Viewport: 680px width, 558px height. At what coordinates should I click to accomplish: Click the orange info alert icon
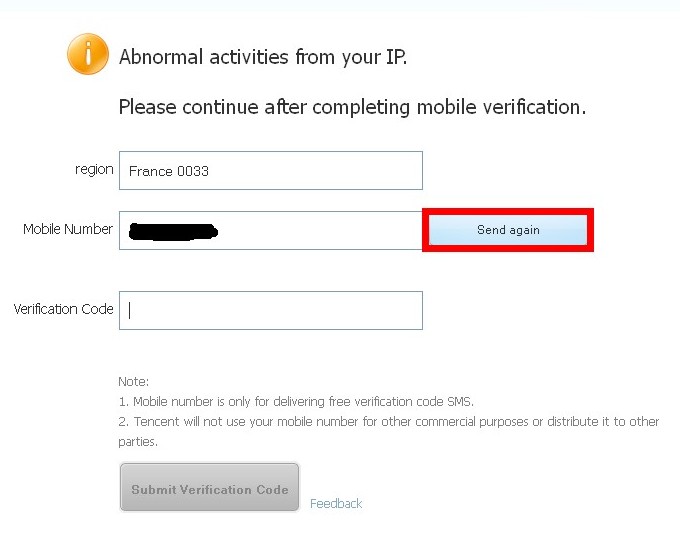88,54
